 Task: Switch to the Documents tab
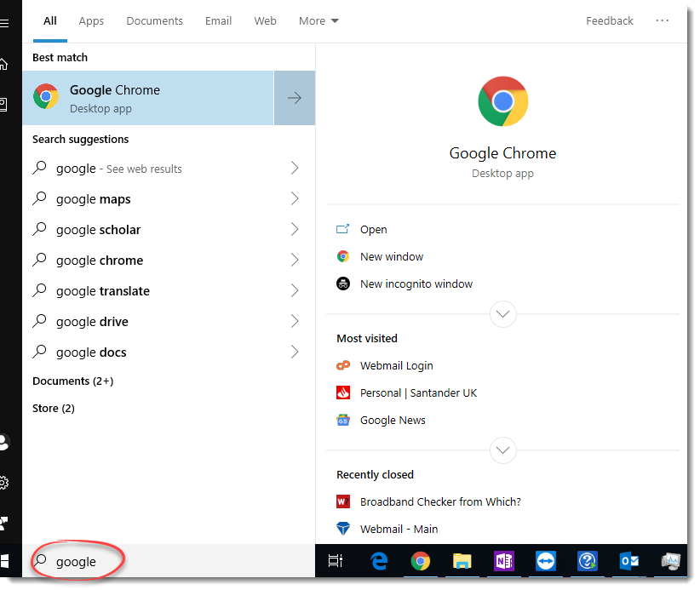point(154,20)
